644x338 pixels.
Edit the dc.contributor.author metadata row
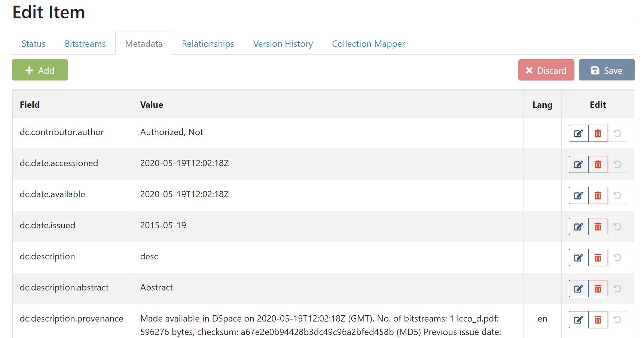[x=578, y=133]
